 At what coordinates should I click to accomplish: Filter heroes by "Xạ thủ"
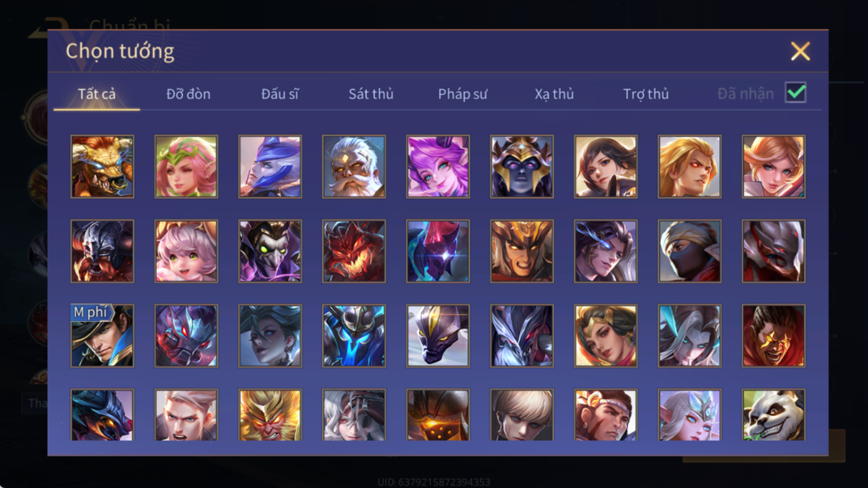coord(554,94)
